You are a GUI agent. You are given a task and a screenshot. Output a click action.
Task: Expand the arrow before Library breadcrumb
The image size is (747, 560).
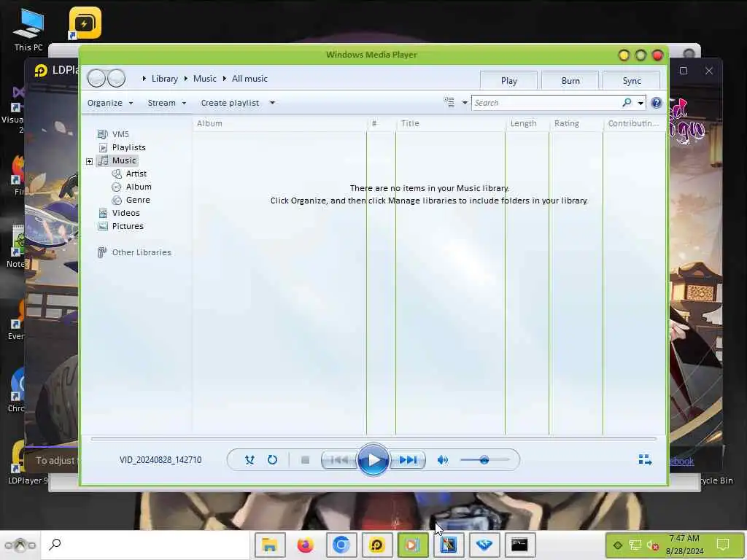(x=144, y=79)
